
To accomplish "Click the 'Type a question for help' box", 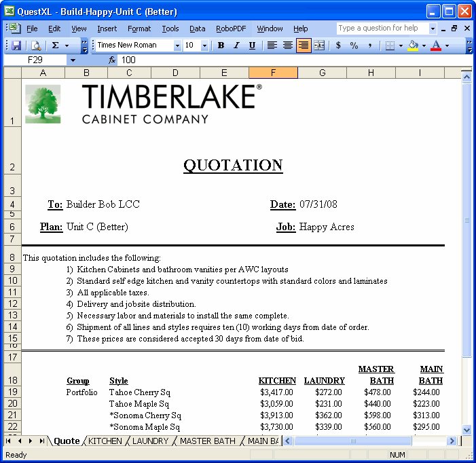I will pyautogui.click(x=382, y=29).
